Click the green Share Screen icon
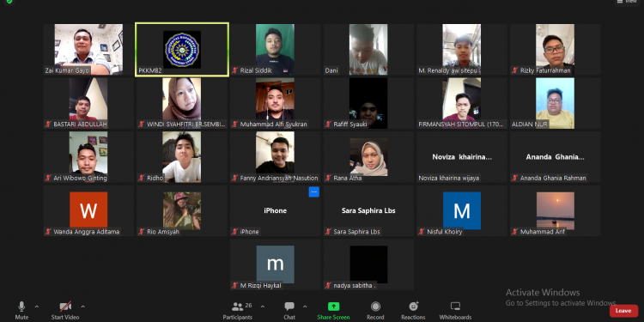The width and height of the screenshot is (644, 322). [x=333, y=307]
